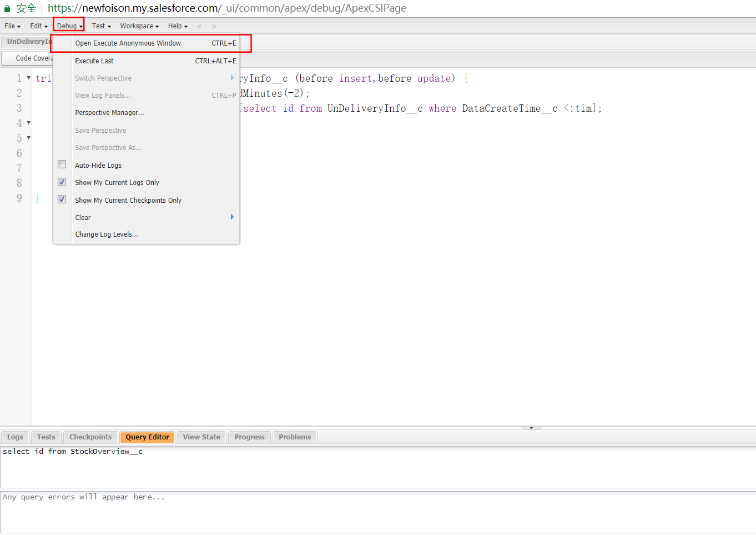The width and height of the screenshot is (756, 535).
Task: Collapse the bottom panel with the arrow handle
Action: click(x=531, y=428)
